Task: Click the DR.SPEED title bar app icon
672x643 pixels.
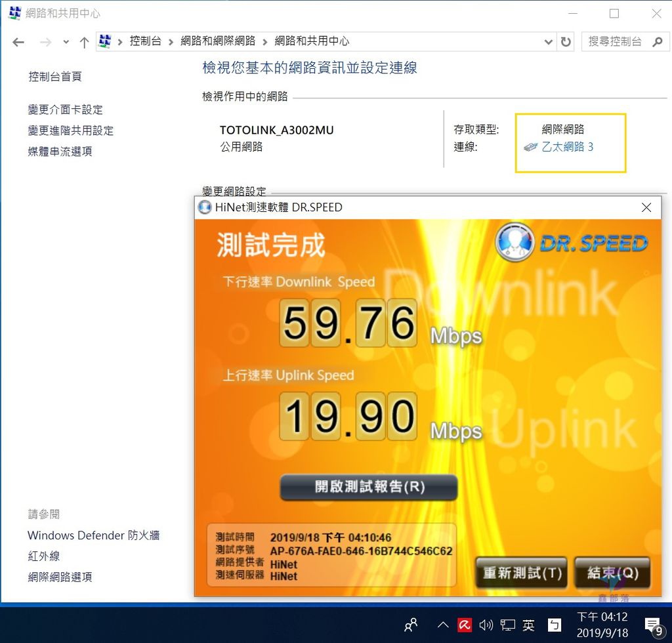Action: (205, 207)
